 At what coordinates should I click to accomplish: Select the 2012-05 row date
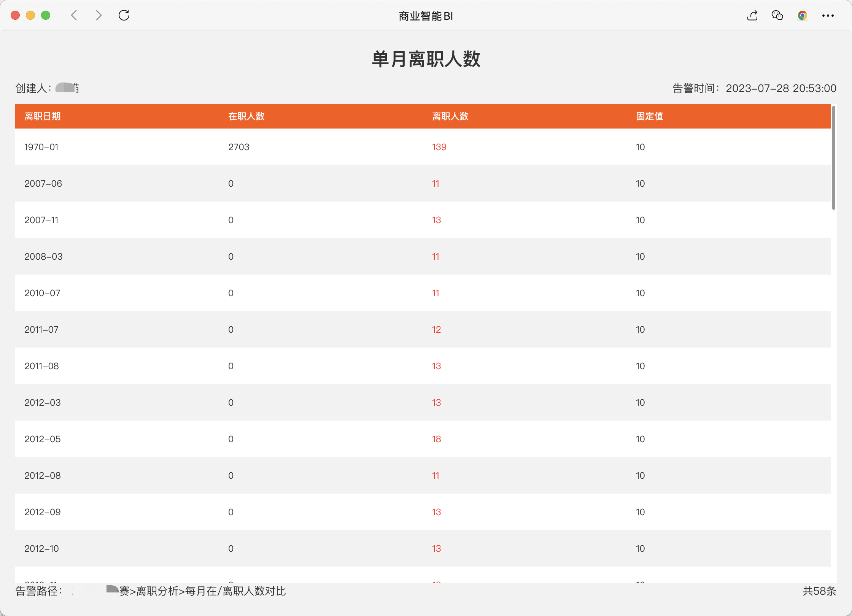tap(43, 439)
